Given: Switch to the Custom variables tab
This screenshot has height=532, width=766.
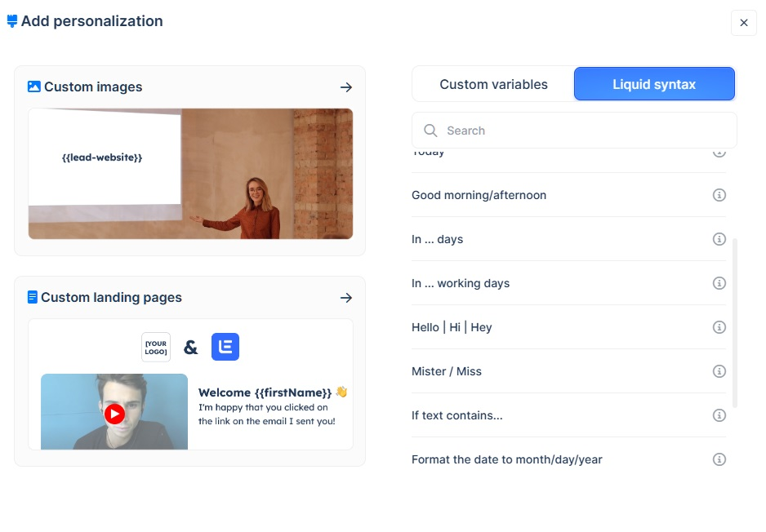Looking at the screenshot, I should [x=493, y=84].
